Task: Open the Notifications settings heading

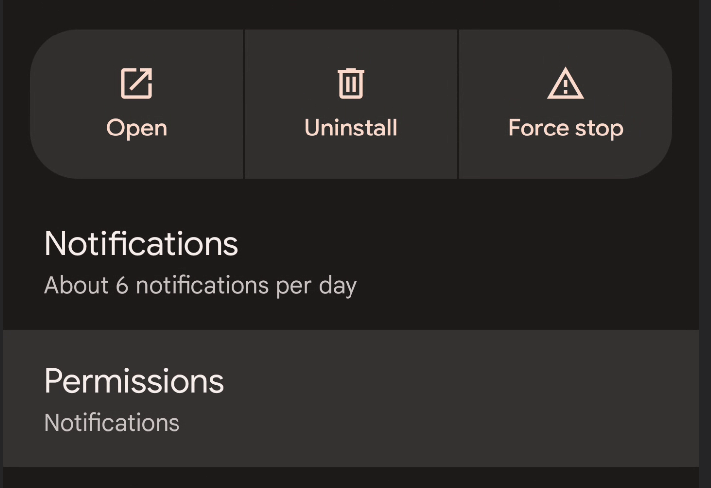Action: click(x=141, y=244)
